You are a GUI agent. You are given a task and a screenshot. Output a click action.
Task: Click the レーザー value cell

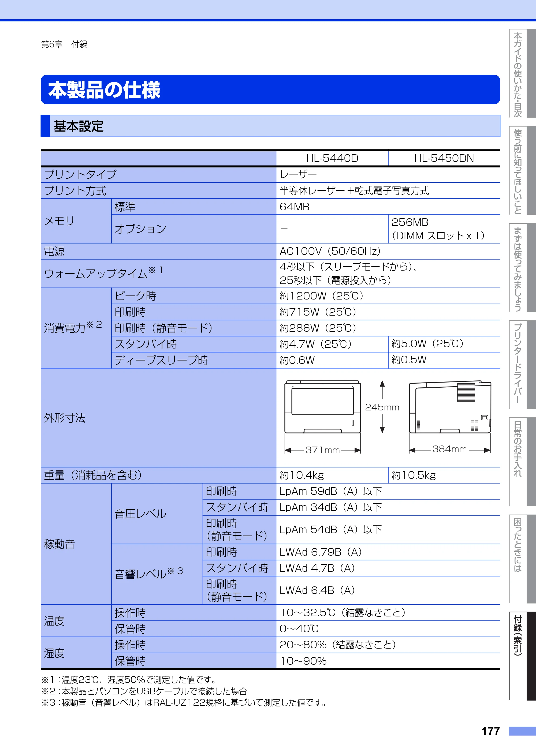388,174
